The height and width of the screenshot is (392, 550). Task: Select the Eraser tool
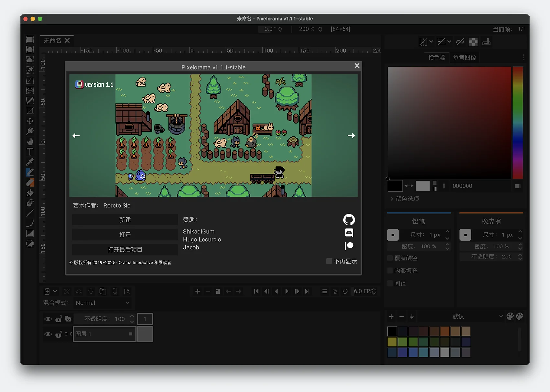30,182
